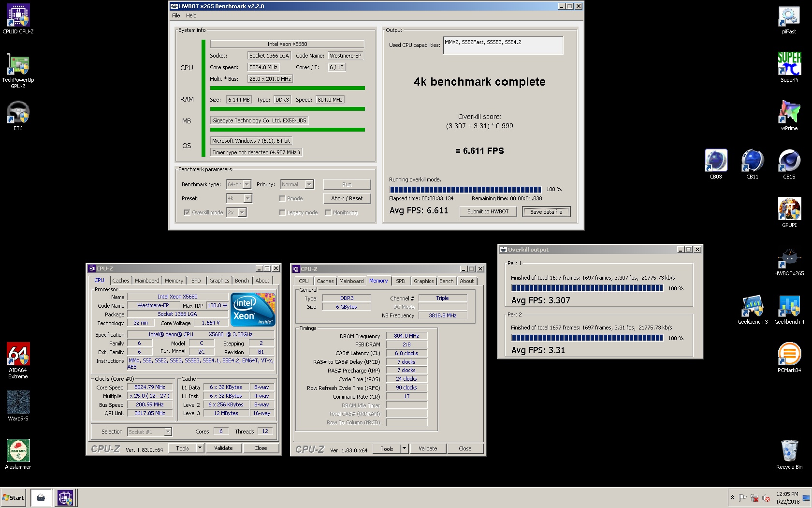Click the main benchmark 100% progress bar
This screenshot has width=812, height=508.
point(465,189)
